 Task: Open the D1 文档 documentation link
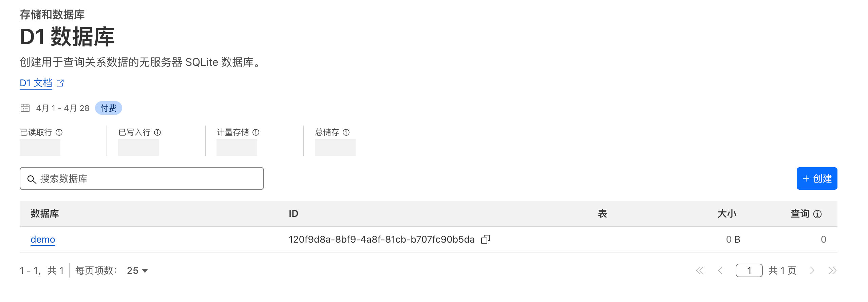pos(36,83)
